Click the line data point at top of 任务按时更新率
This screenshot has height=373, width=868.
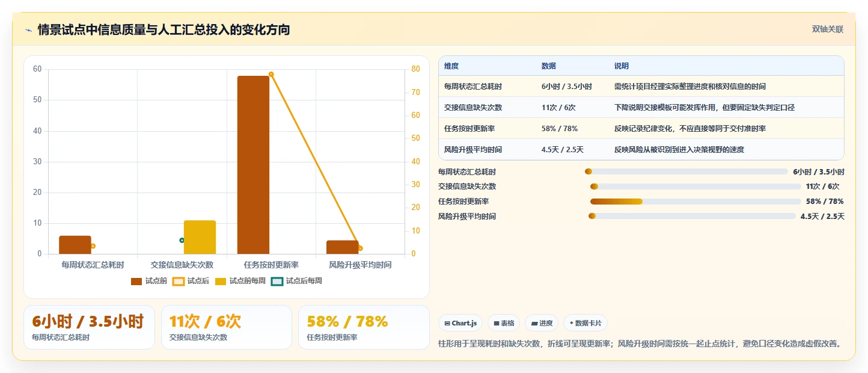click(x=271, y=75)
